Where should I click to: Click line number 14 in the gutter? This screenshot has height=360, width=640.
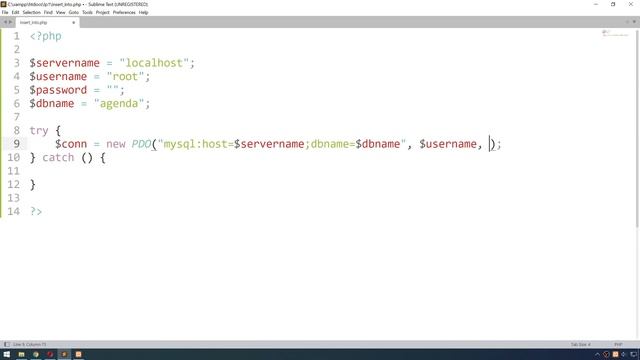click(13, 211)
